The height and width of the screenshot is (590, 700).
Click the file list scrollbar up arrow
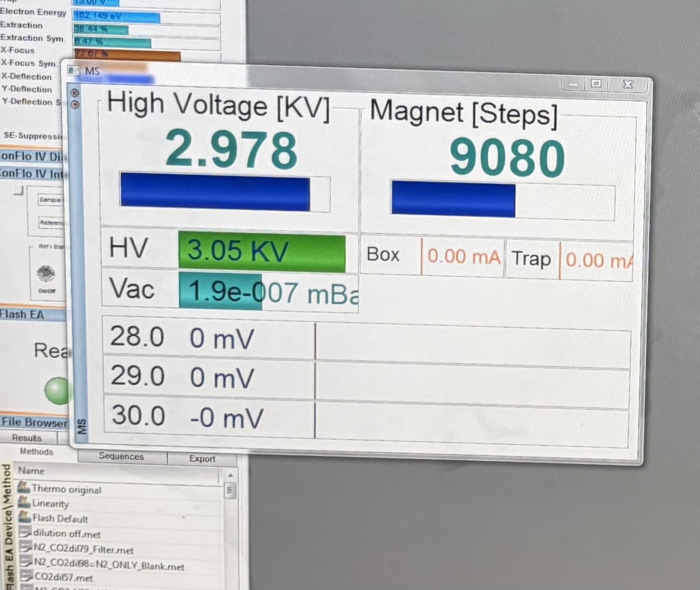[230, 475]
